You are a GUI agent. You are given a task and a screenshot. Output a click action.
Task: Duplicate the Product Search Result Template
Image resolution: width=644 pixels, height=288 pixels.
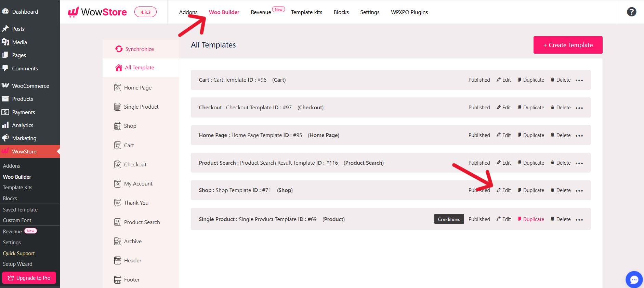(530, 163)
